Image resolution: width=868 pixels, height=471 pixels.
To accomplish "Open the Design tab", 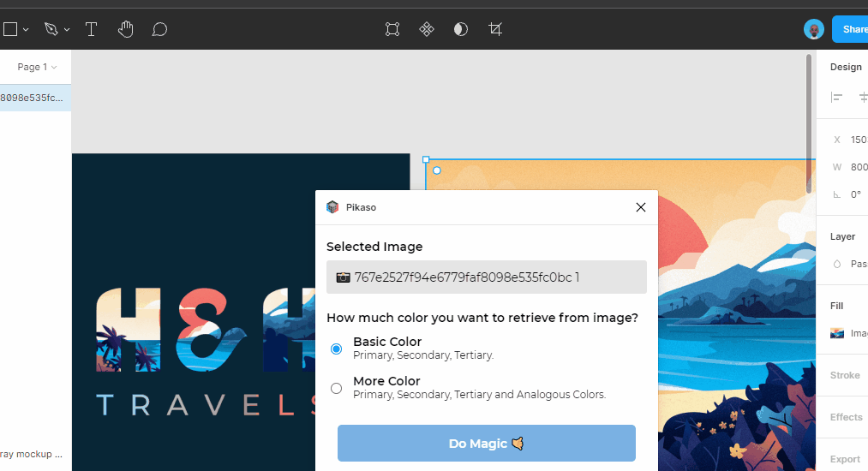I will [x=846, y=67].
